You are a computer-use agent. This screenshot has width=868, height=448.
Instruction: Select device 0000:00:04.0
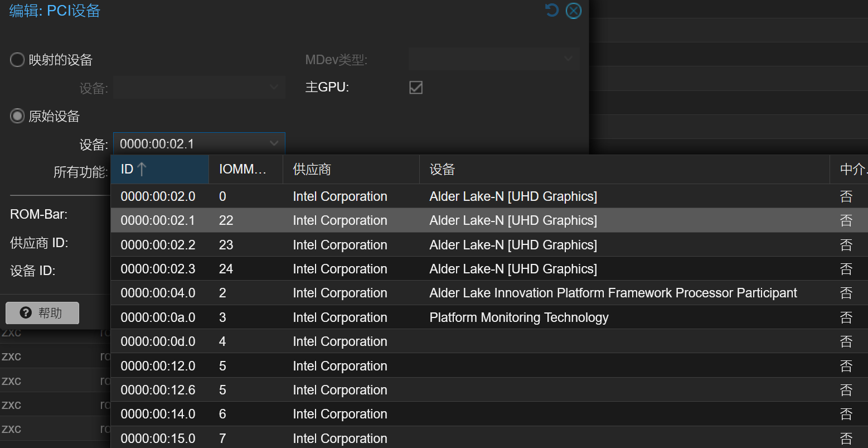coord(489,293)
